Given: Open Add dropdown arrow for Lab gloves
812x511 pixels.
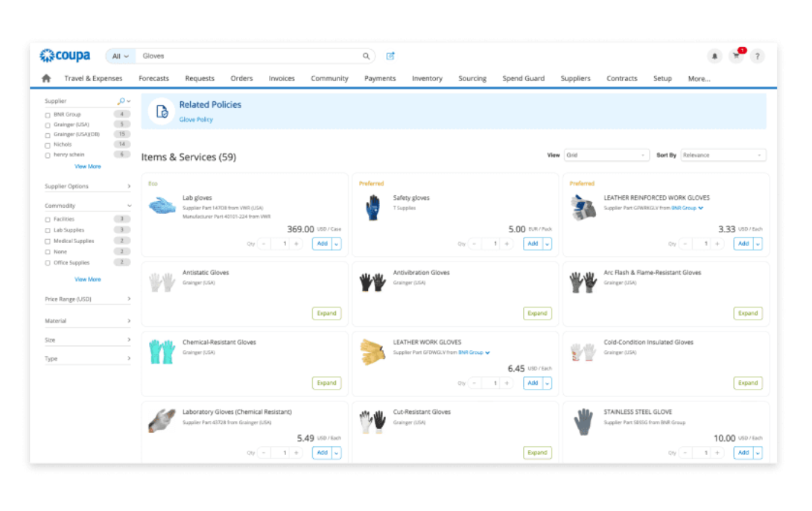Looking at the screenshot, I should (337, 244).
